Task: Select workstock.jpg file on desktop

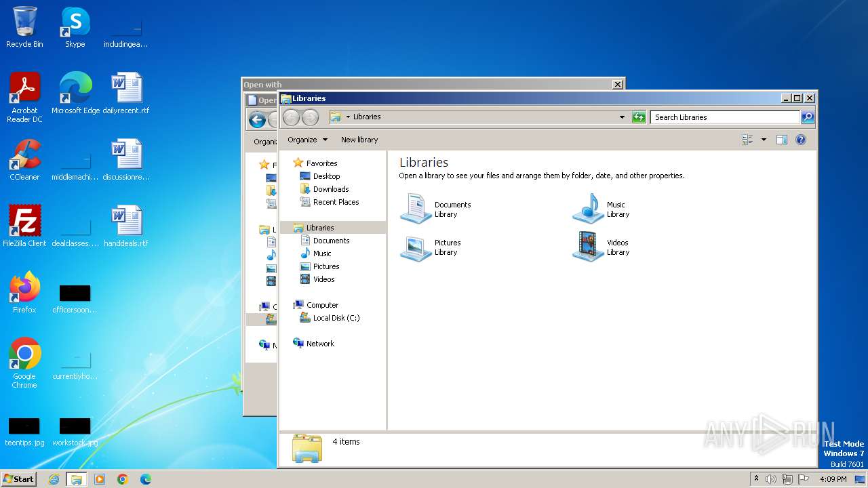Action: (x=75, y=432)
